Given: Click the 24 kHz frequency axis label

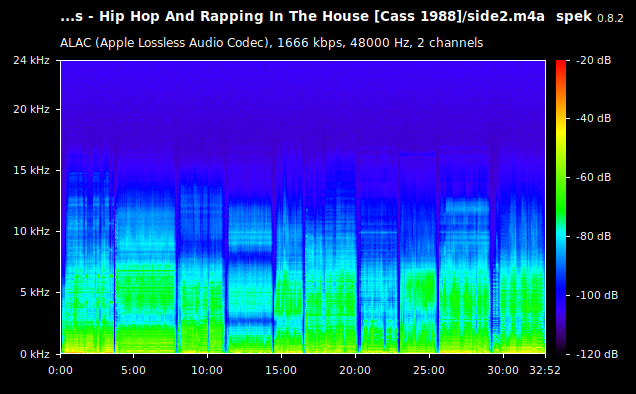Looking at the screenshot, I should (x=31, y=60).
